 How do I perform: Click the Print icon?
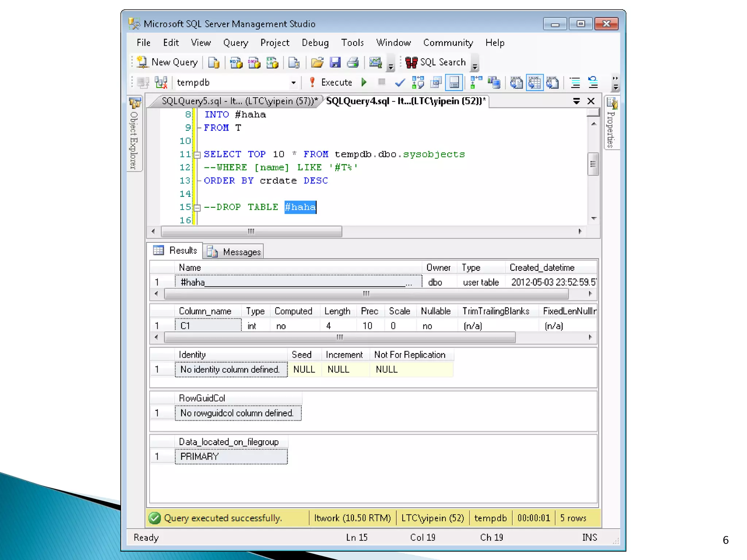[x=353, y=62]
